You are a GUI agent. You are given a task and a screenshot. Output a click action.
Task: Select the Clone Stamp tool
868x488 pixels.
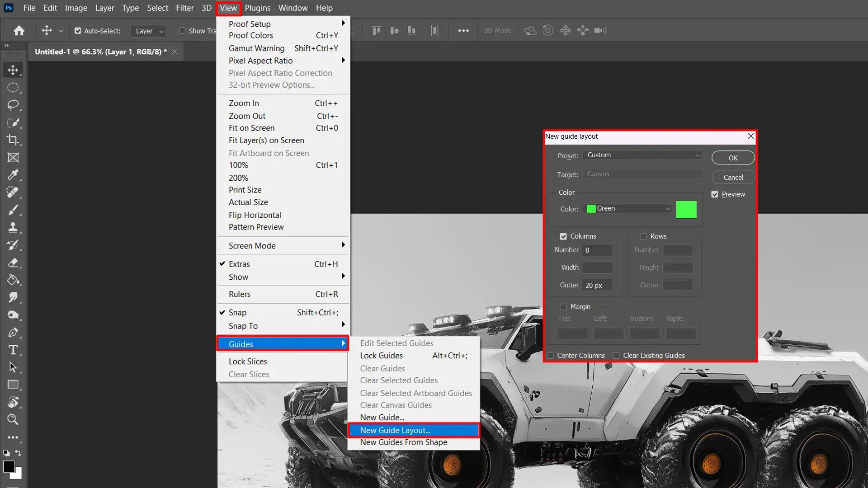click(x=13, y=227)
